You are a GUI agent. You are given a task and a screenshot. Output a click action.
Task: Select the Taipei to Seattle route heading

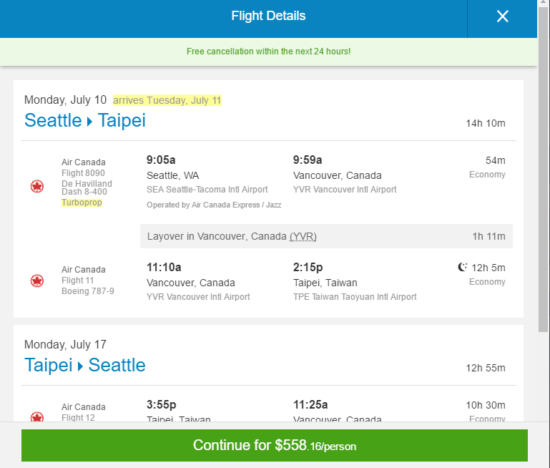85,365
